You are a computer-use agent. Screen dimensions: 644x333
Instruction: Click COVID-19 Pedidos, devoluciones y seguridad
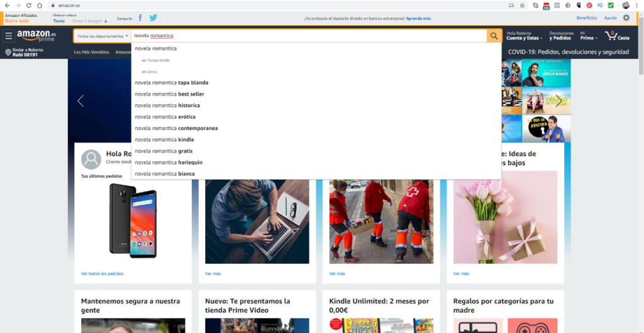pyautogui.click(x=569, y=52)
